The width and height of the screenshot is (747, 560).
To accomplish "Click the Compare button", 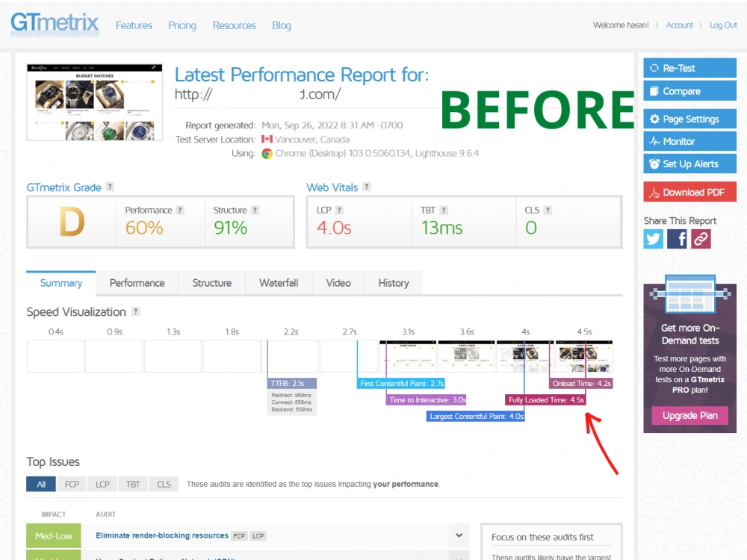I will click(x=689, y=91).
